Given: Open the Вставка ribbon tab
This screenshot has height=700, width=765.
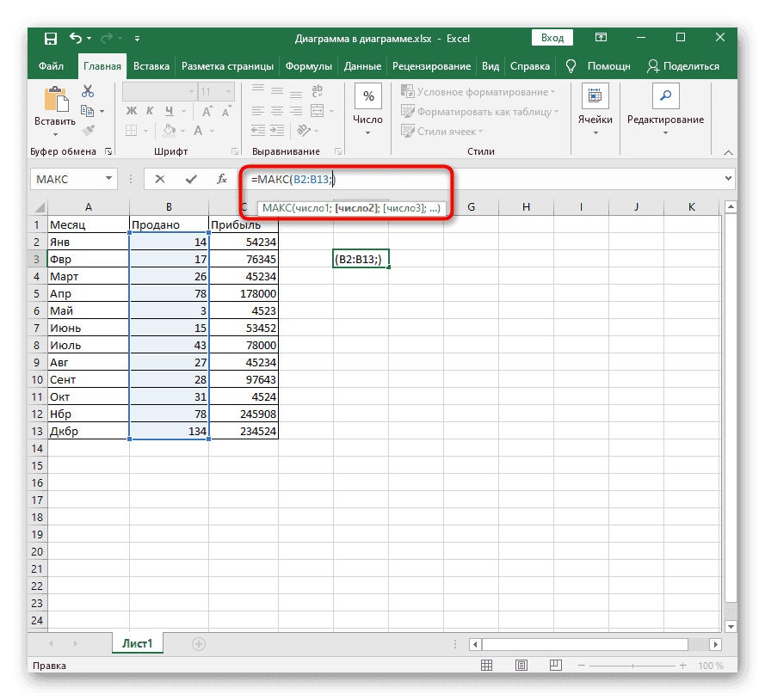Looking at the screenshot, I should 151,66.
